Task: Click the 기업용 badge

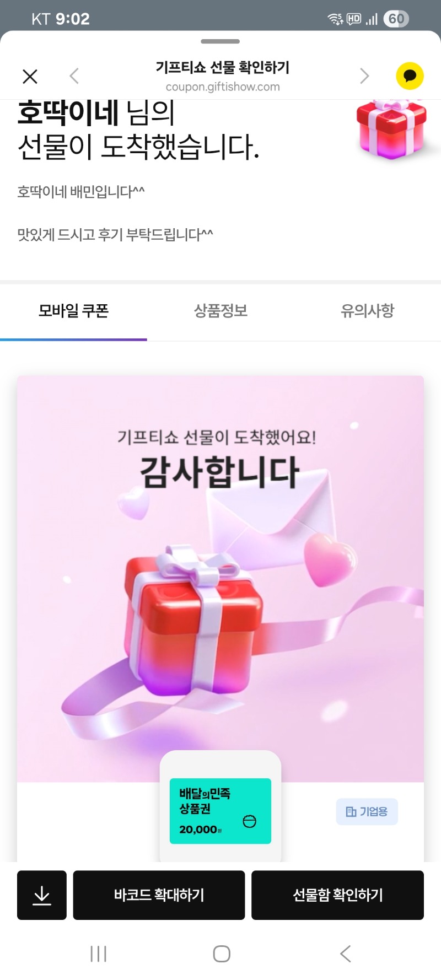Action: [367, 812]
